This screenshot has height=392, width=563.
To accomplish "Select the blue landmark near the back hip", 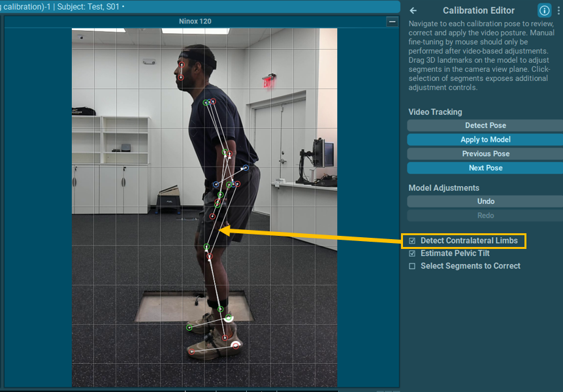I will point(245,169).
